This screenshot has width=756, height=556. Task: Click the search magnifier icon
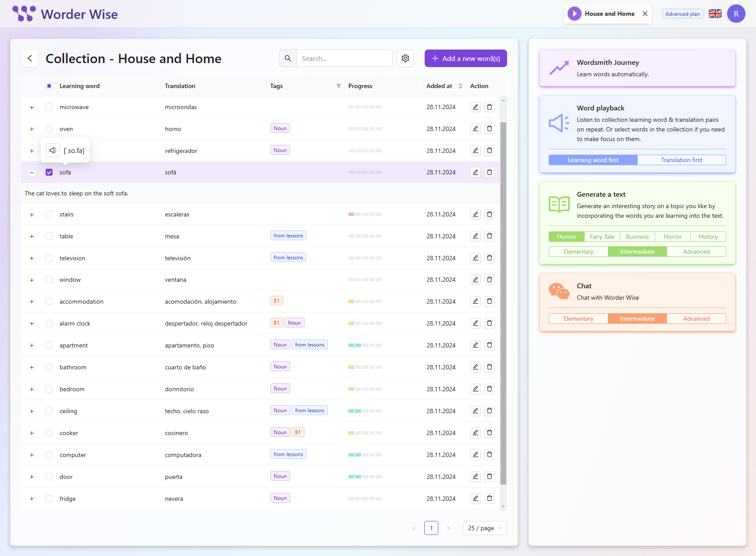tap(288, 58)
